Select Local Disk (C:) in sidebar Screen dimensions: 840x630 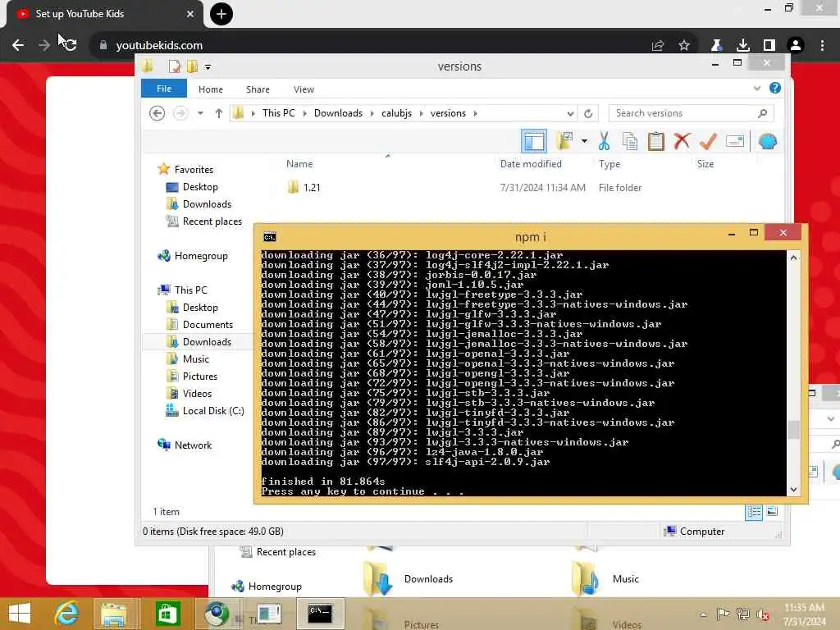tap(213, 411)
